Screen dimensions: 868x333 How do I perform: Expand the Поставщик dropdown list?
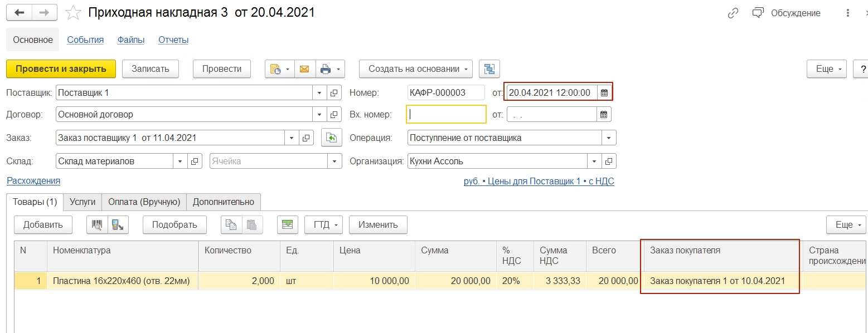(x=319, y=93)
